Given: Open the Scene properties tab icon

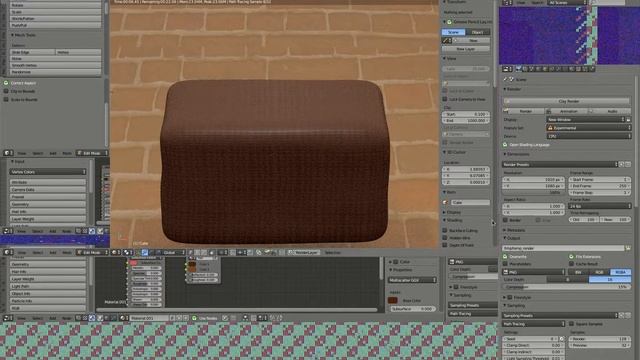Looking at the screenshot, I should click(x=531, y=69).
